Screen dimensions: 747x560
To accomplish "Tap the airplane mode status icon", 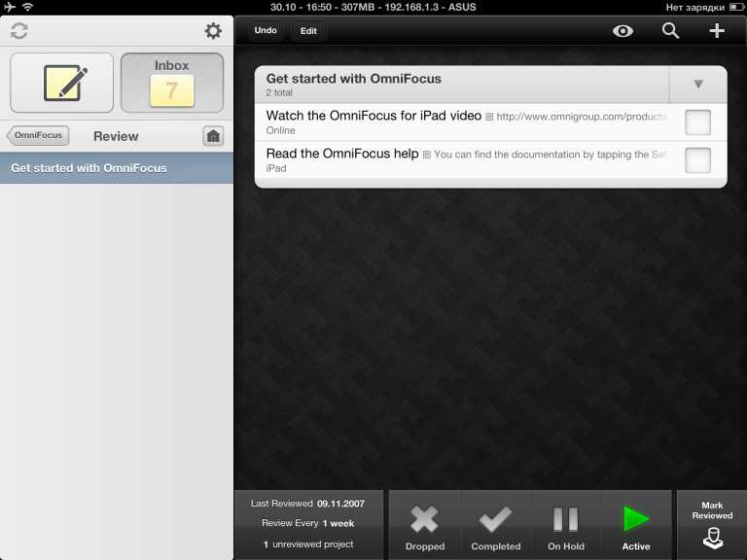I will (x=9, y=7).
